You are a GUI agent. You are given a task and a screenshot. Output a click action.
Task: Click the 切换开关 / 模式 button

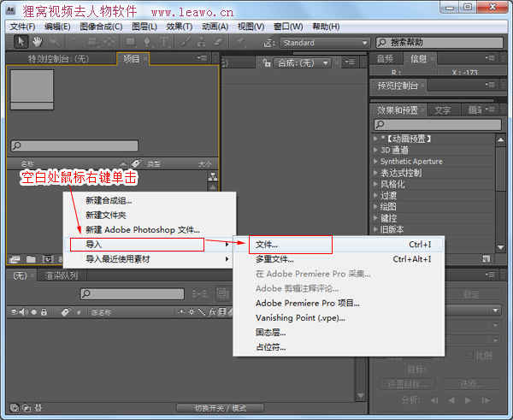click(221, 408)
